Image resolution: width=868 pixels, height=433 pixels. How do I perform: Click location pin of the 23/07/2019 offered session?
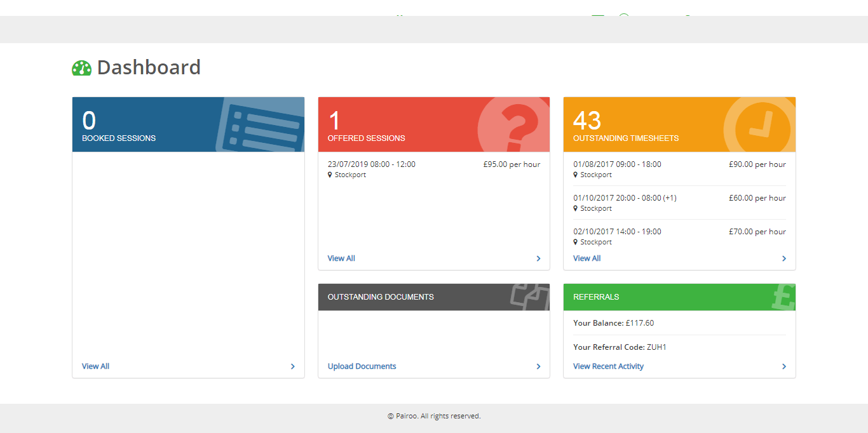330,175
